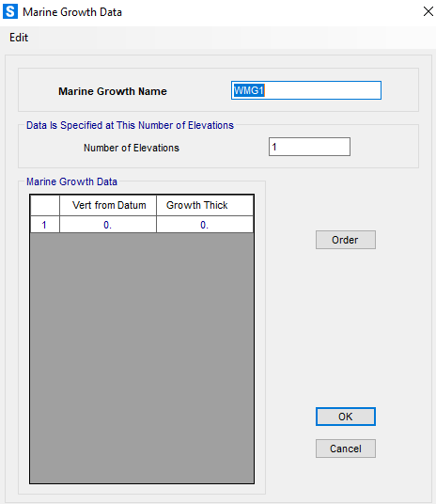Viewport: 436px width, 504px height.
Task: Click the 'Number of Elevations' label text
Action: click(x=132, y=148)
